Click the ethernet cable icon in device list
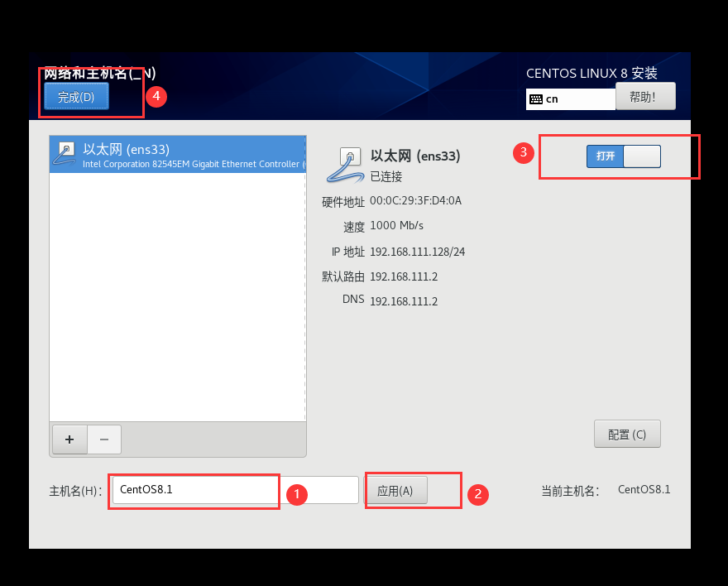Viewport: 728px width, 586px height. coord(65,154)
